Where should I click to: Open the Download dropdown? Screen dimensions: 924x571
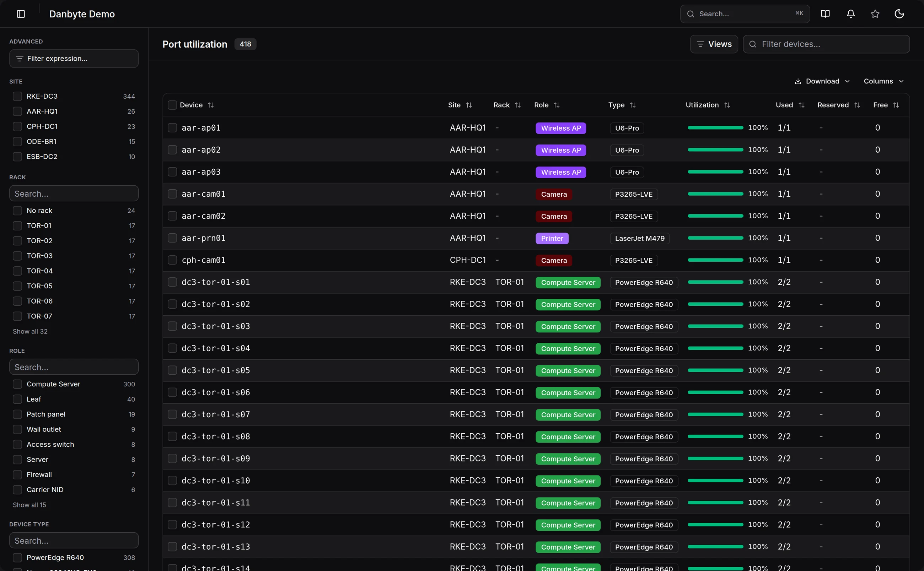[x=822, y=81]
